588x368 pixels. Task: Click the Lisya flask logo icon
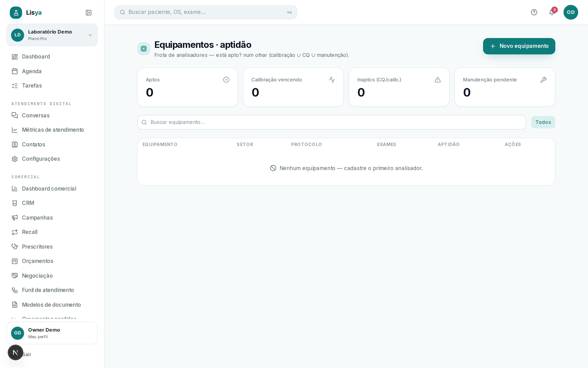pyautogui.click(x=16, y=12)
